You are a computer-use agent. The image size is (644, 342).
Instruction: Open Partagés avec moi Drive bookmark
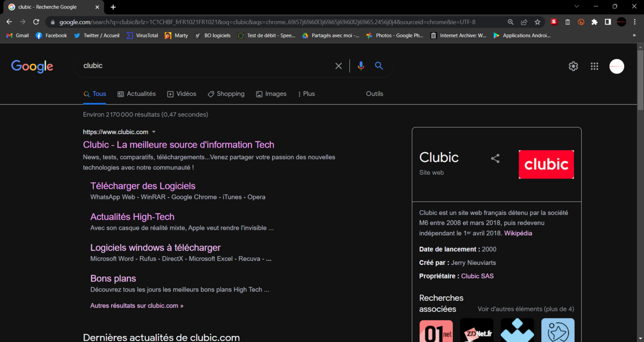pos(331,35)
